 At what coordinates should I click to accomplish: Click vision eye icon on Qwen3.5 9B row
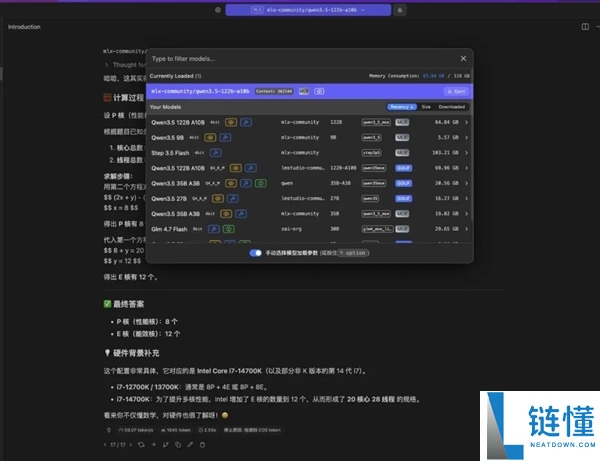210,137
